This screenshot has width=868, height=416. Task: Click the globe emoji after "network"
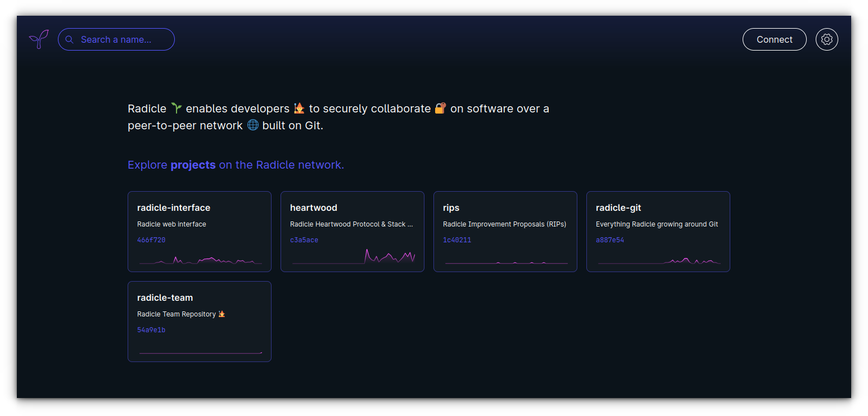253,125
